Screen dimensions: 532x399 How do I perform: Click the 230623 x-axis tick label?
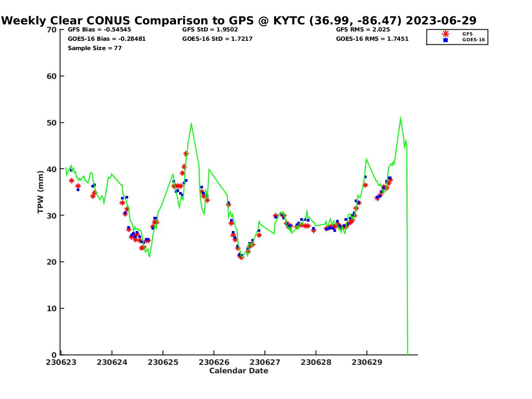(x=61, y=362)
